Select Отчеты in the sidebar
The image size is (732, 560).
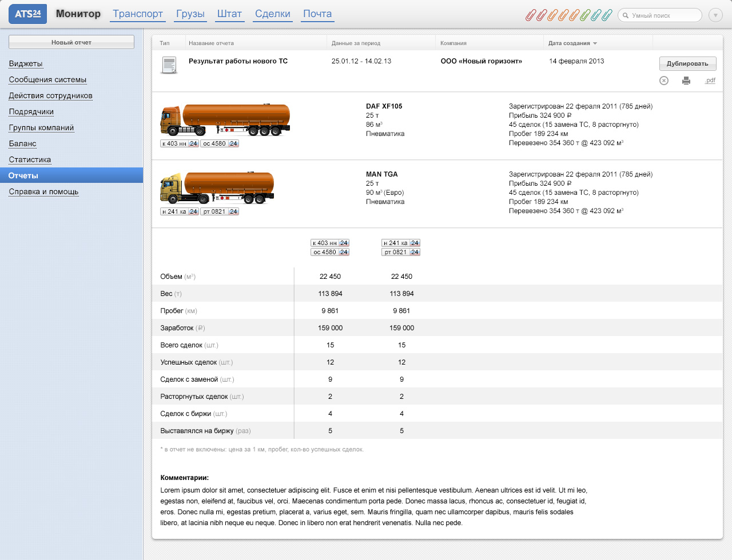pyautogui.click(x=71, y=175)
